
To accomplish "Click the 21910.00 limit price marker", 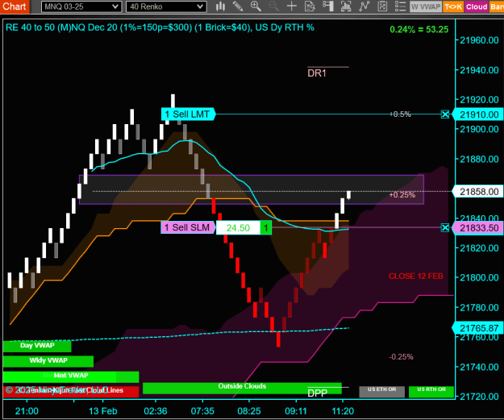I will (x=478, y=114).
